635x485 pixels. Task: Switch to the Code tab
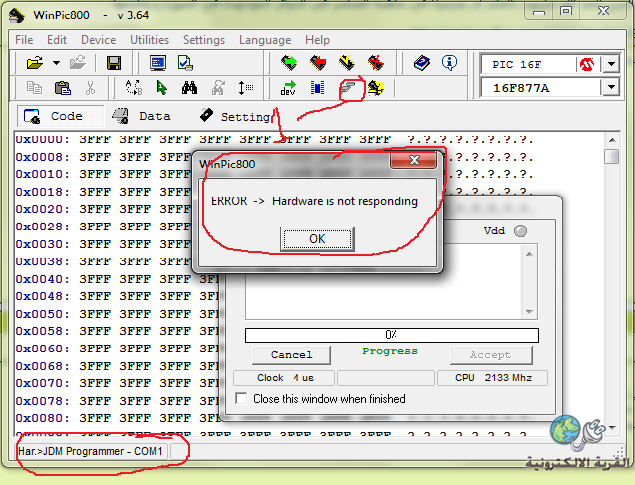click(61, 116)
